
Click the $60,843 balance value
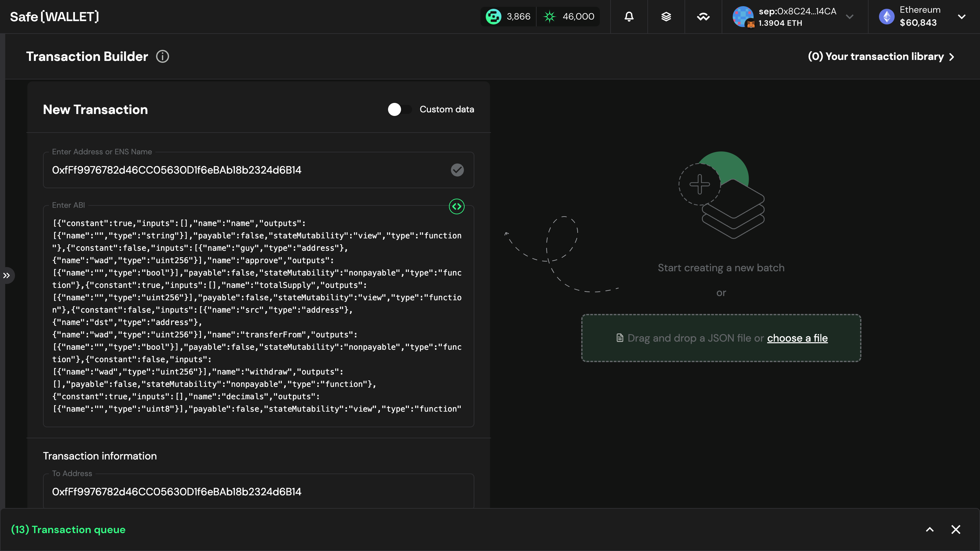point(918,23)
